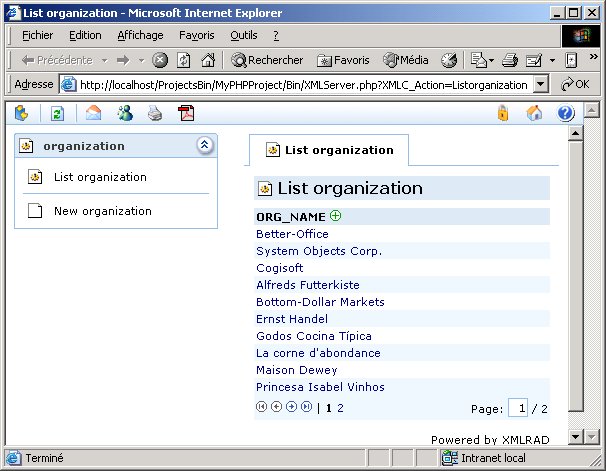This screenshot has width=606, height=471.
Task: Click the printer icon in page toolbar
Action: [x=155, y=113]
